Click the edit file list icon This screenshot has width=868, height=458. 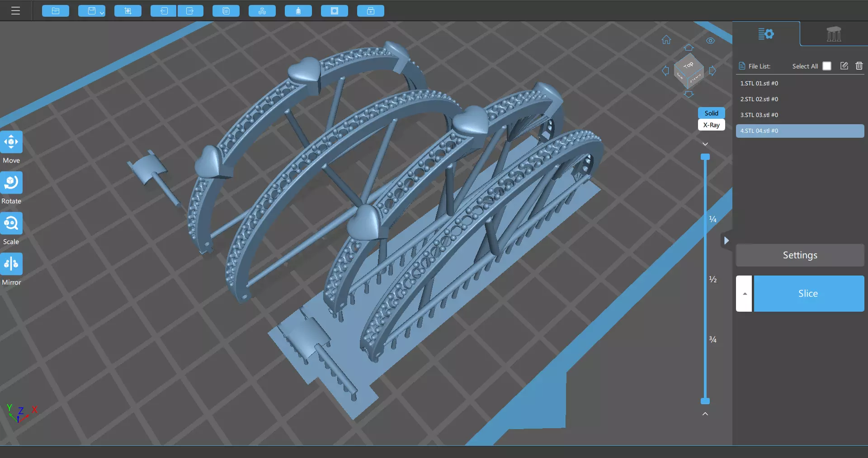(x=844, y=66)
